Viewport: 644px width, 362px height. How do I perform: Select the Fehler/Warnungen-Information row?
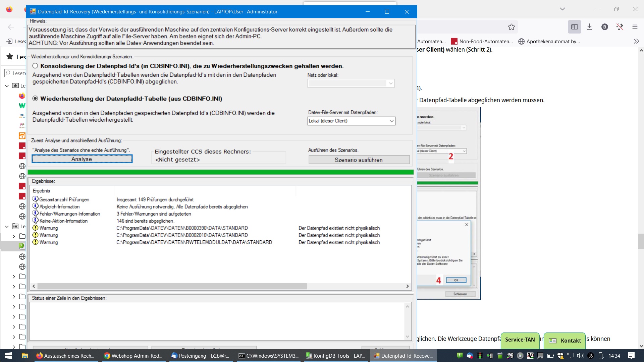click(220, 214)
